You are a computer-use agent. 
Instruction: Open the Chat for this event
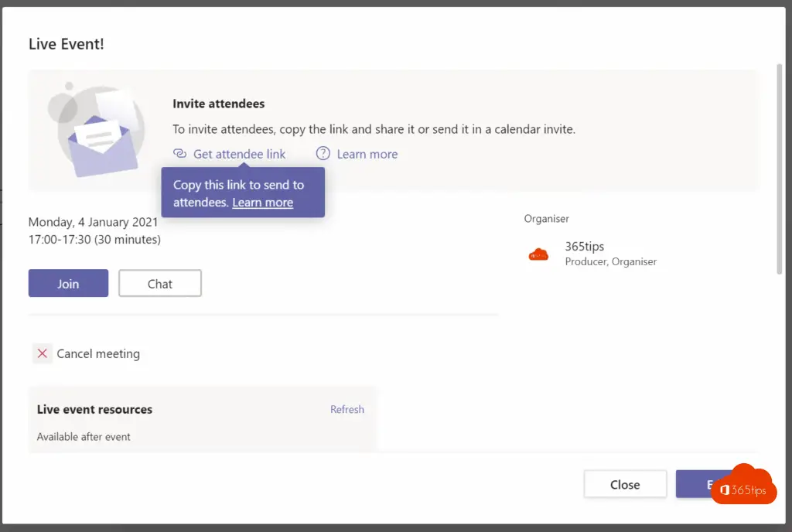tap(160, 284)
